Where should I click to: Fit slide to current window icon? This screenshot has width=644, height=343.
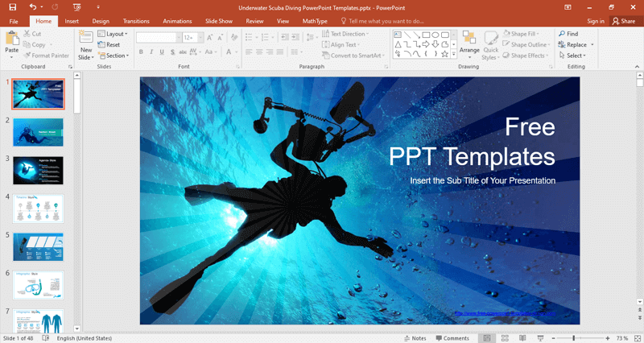click(638, 337)
